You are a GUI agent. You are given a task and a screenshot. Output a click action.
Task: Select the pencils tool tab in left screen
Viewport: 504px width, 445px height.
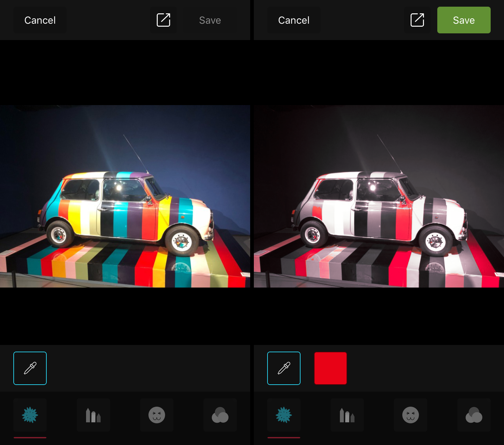tap(93, 415)
